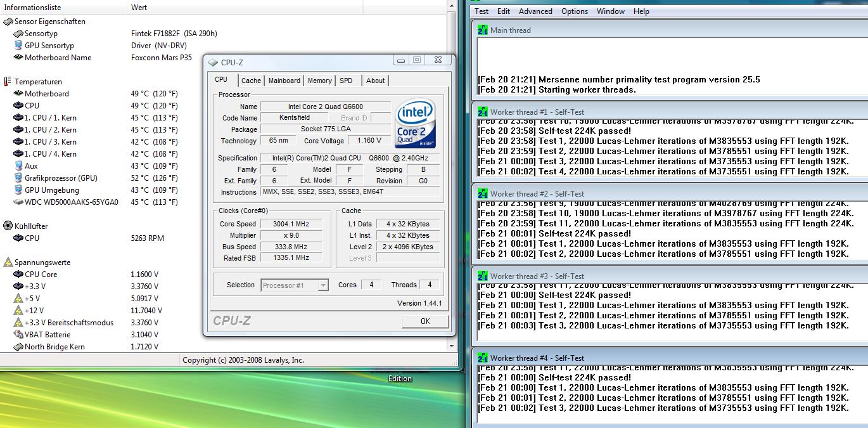This screenshot has height=428, width=868.
Task: Click the sensor list scrollbar down arrow
Action: [x=451, y=346]
